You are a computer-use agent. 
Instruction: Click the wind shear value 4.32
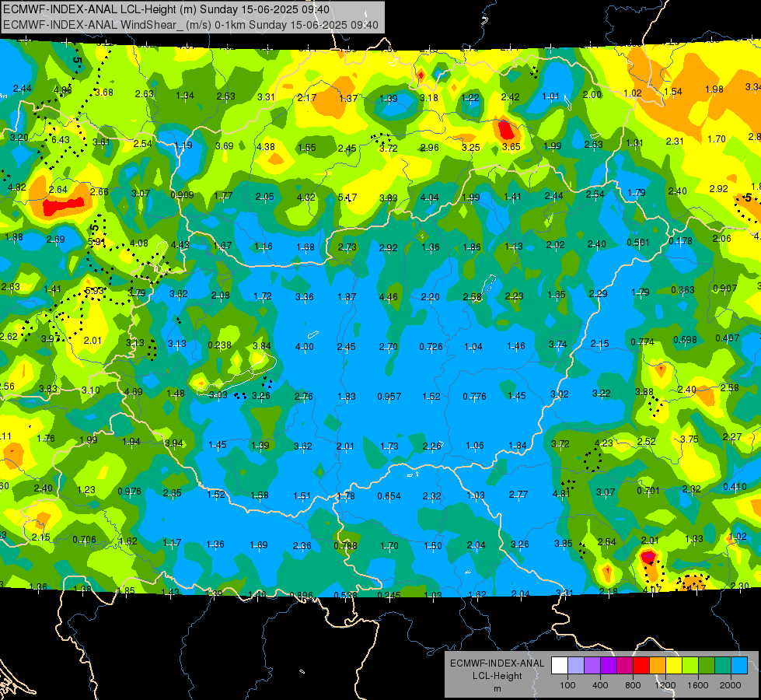(x=305, y=198)
